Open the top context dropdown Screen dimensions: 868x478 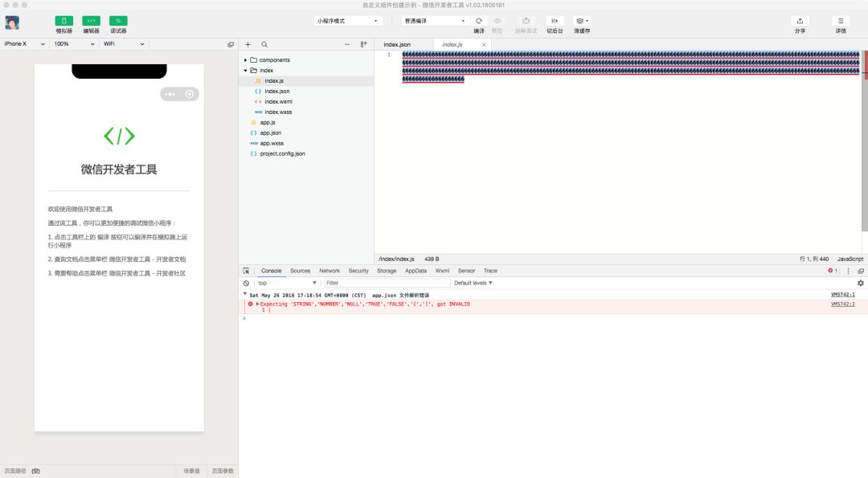pyautogui.click(x=287, y=284)
